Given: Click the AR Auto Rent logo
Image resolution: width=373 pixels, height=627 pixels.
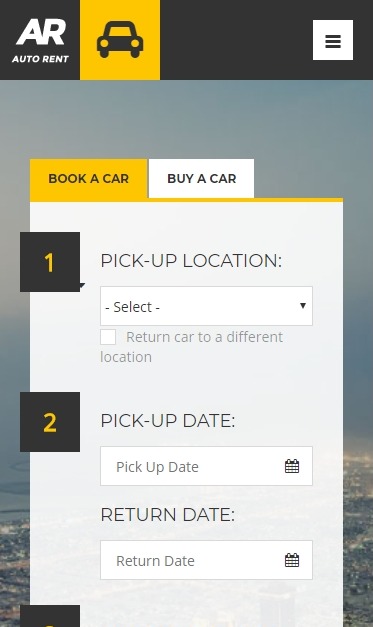Looking at the screenshot, I should [x=40, y=40].
